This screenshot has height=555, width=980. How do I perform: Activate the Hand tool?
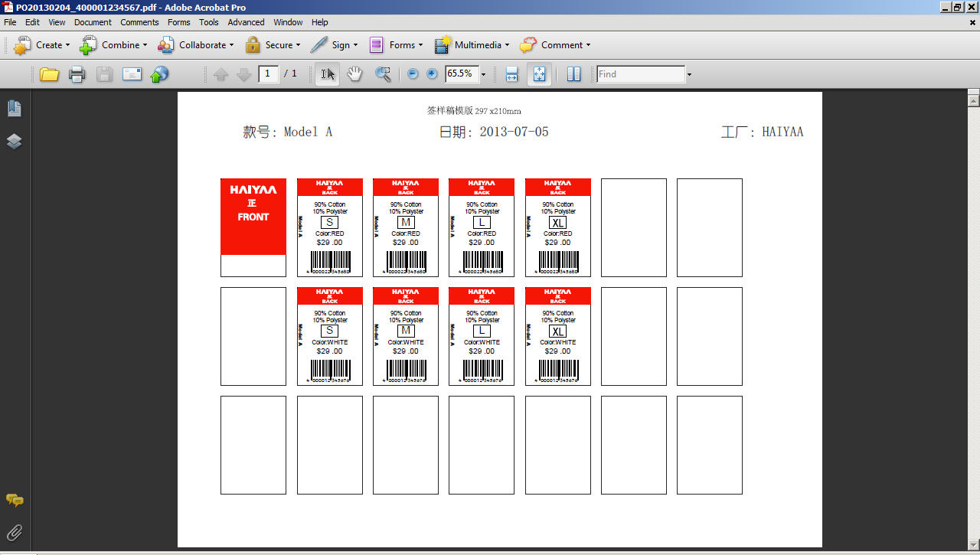(x=354, y=74)
